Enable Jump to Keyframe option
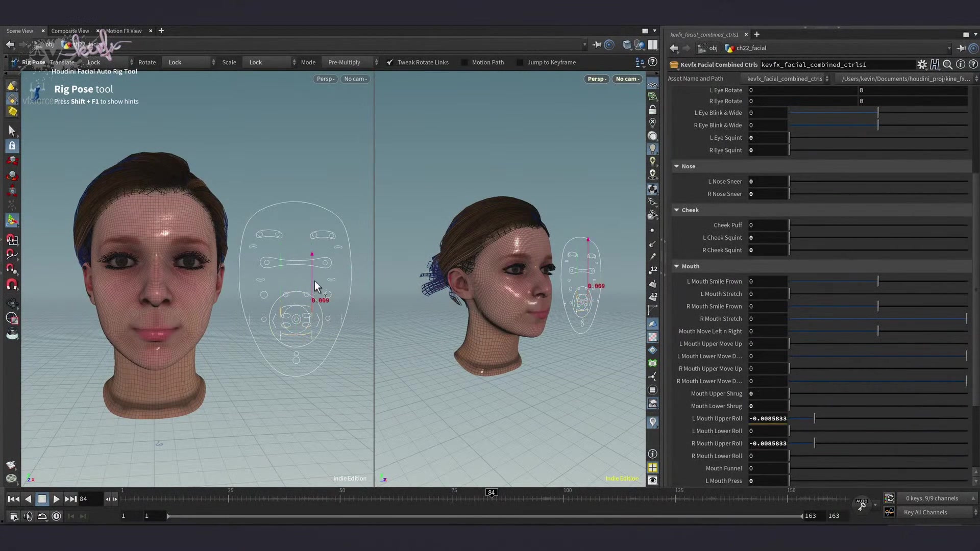This screenshot has height=551, width=980. tap(520, 62)
